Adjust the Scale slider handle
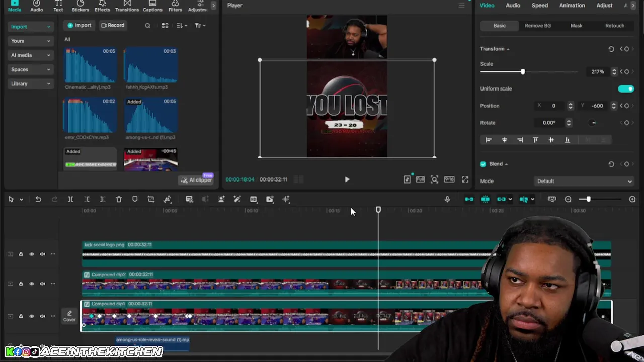This screenshot has height=362, width=644. pos(523,72)
